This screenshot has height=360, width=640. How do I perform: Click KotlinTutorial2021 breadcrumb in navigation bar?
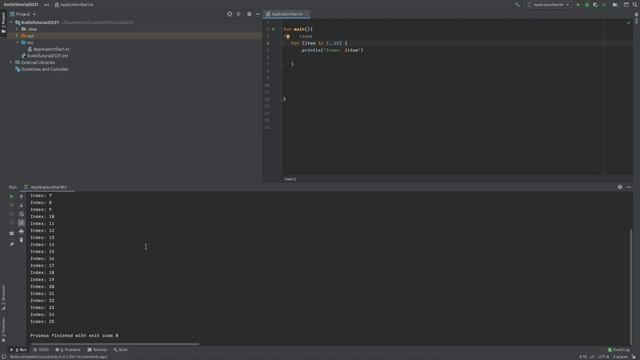[x=21, y=4]
